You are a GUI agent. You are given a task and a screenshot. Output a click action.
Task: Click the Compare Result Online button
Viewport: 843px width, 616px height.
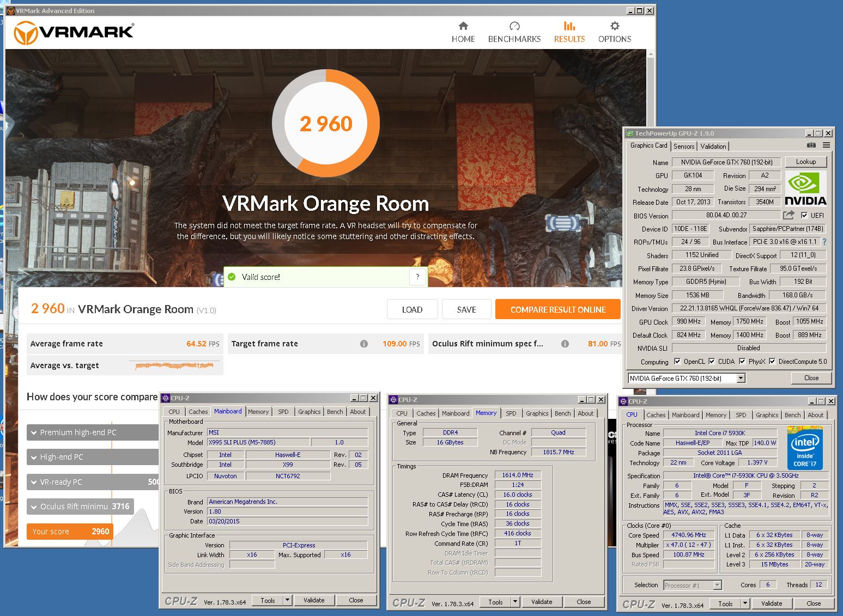558,309
